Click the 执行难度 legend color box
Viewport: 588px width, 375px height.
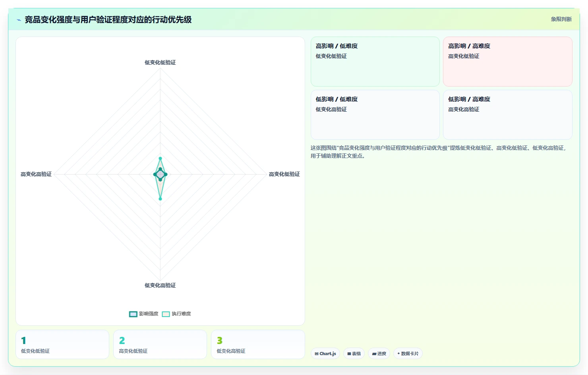pos(166,314)
